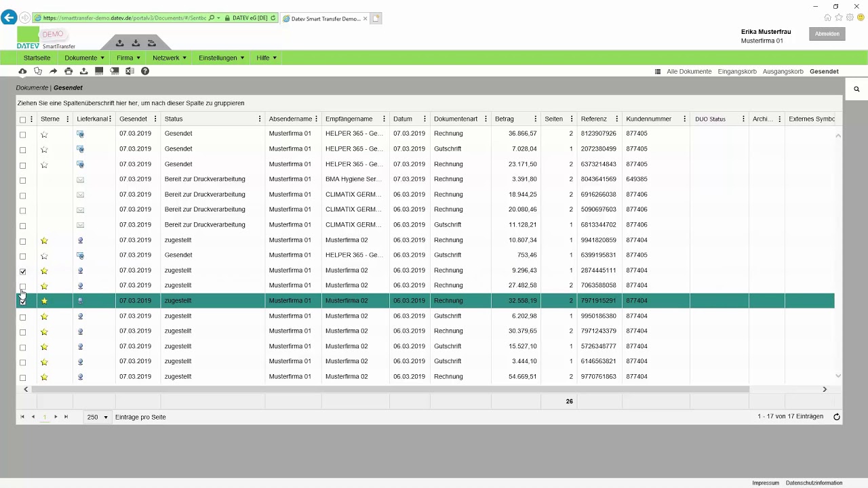This screenshot has width=868, height=488.
Task: Switch to the Eingangskorb view
Action: tap(736, 71)
